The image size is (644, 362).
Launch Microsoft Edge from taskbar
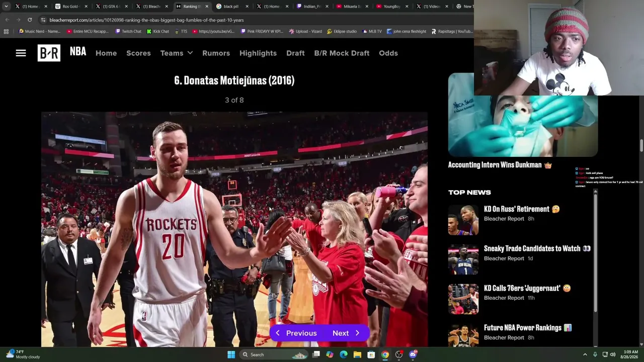(x=344, y=354)
